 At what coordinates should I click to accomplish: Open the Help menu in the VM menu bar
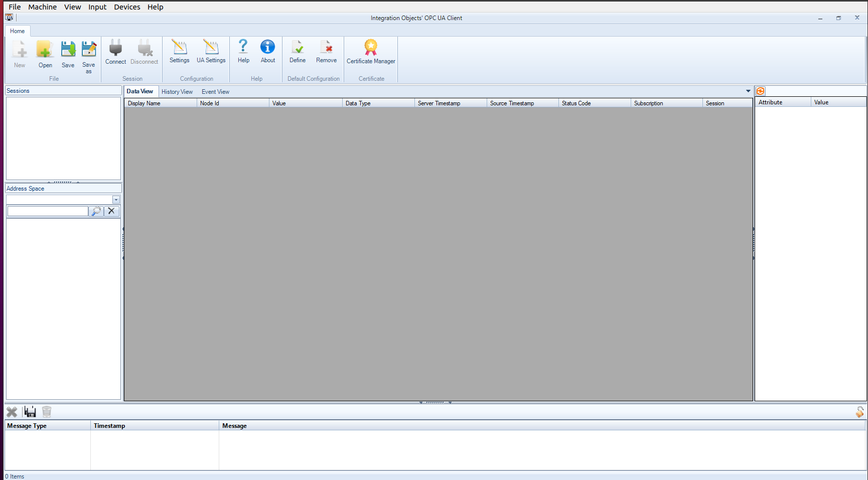pyautogui.click(x=155, y=7)
